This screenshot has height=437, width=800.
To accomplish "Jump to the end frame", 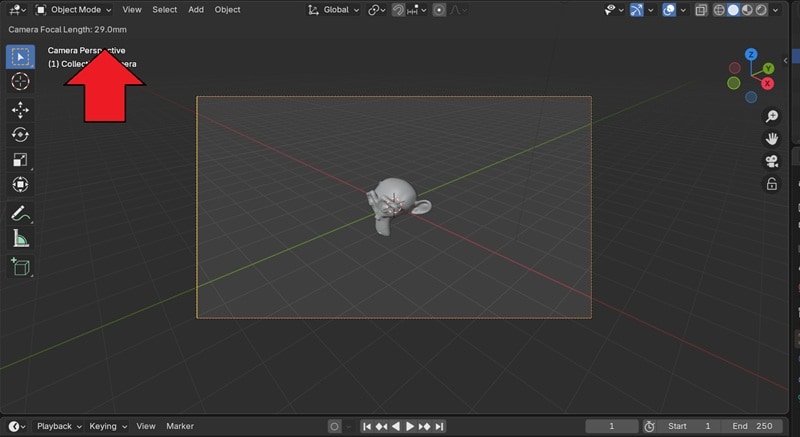I will click(x=439, y=426).
